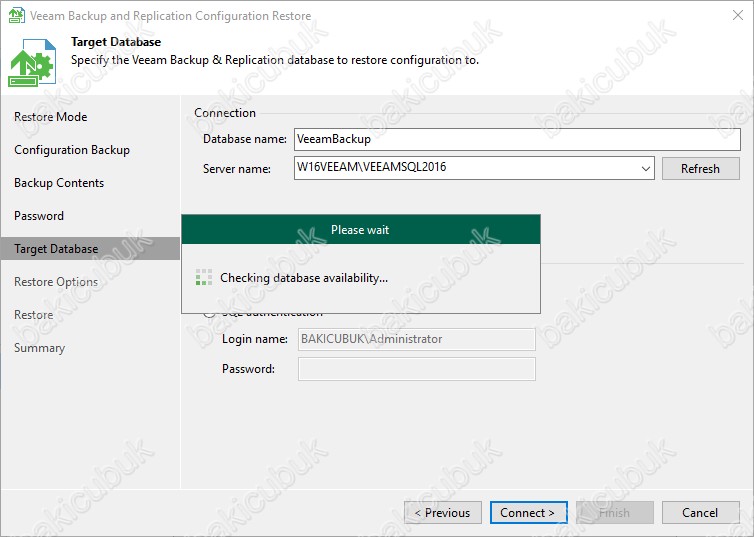Open the Summary step in sidebar
Screen dimensions: 754x537
pos(39,348)
